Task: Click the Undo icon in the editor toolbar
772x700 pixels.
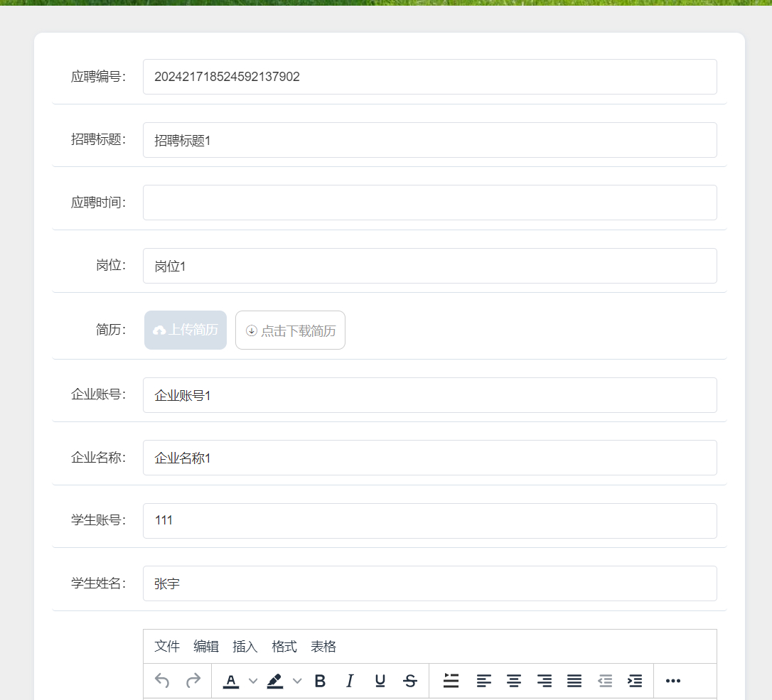Action: pos(161,680)
